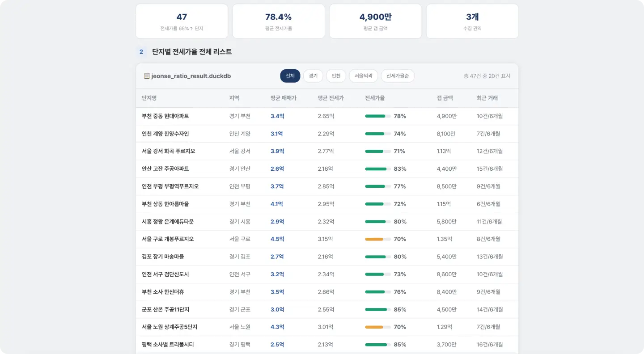This screenshot has height=354, width=644.
Task: Click the section number 2 badge
Action: [x=141, y=52]
